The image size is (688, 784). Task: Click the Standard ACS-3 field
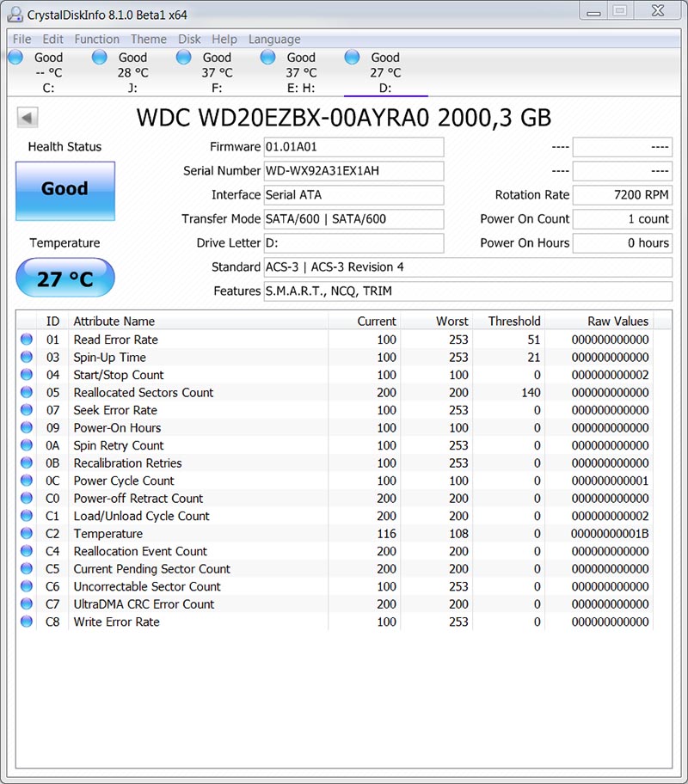coord(468,267)
